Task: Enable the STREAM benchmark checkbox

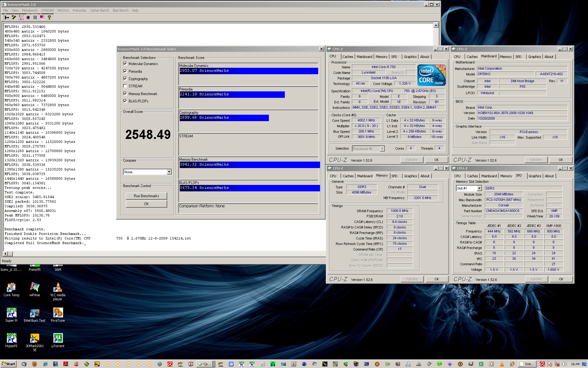Action: coord(125,86)
